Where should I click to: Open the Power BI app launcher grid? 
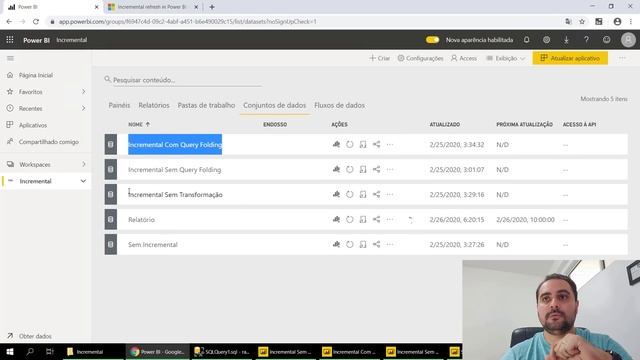click(x=10, y=40)
